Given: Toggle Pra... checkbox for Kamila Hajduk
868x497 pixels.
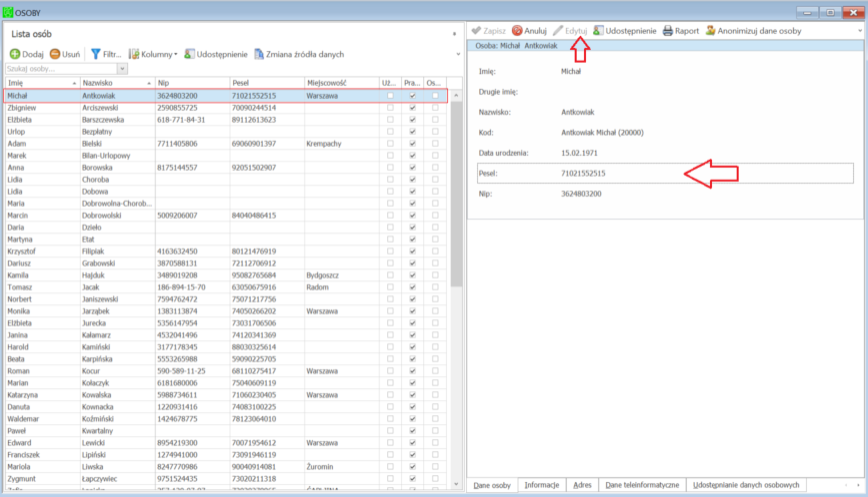Looking at the screenshot, I should (x=412, y=275).
